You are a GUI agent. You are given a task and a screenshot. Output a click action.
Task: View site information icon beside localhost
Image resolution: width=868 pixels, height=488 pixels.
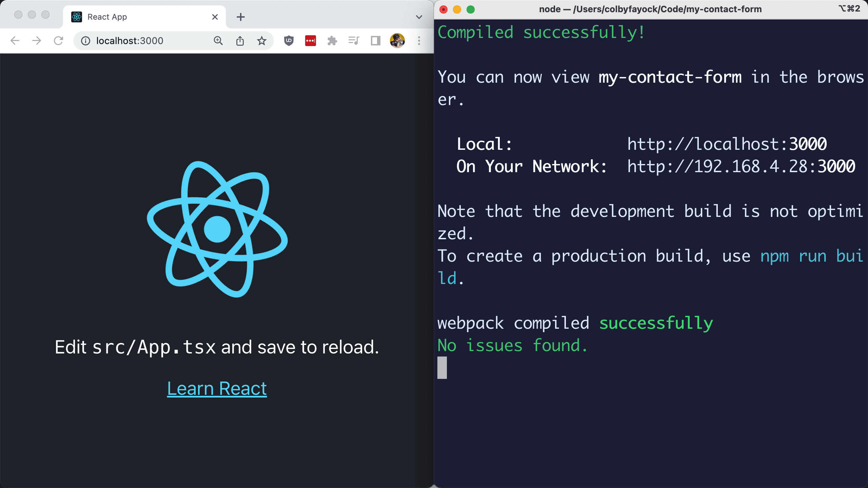(x=85, y=41)
